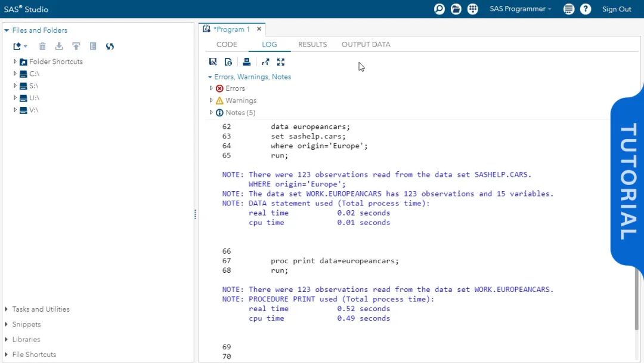Expand the Warnings list arrow
The width and height of the screenshot is (644, 363).
point(212,100)
